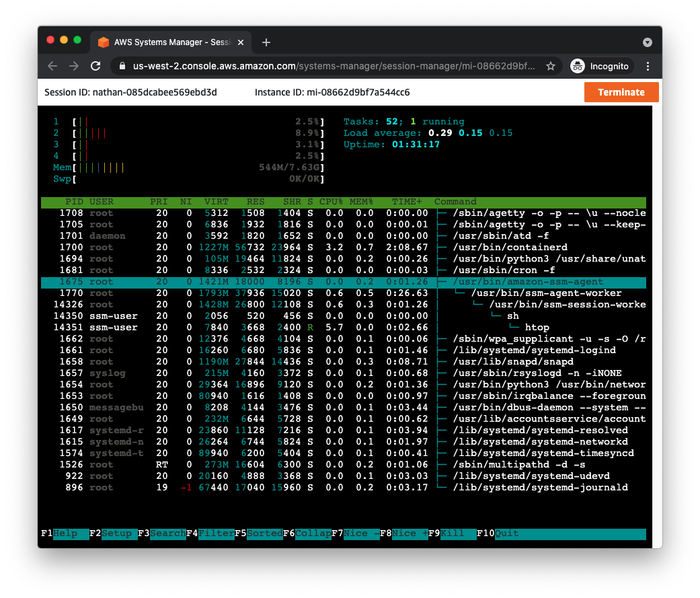Viewport: 700px width, 598px height.
Task: Sort by the CPU% column header
Action: [x=330, y=202]
